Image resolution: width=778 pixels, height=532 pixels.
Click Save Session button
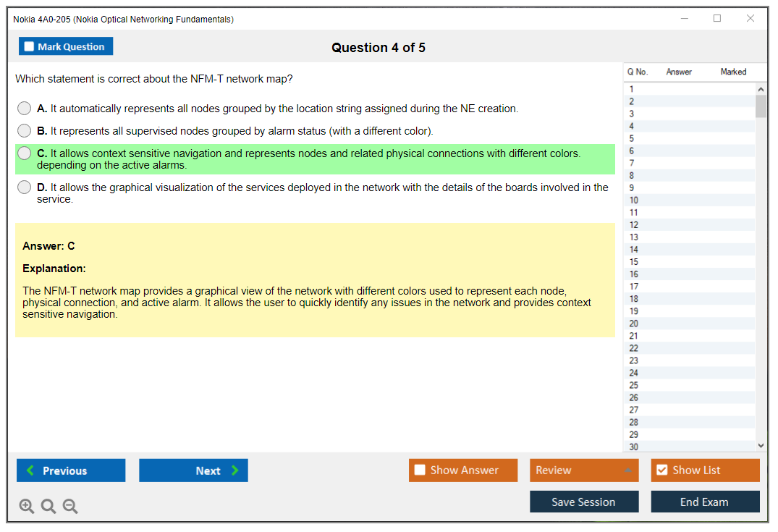[x=583, y=502]
